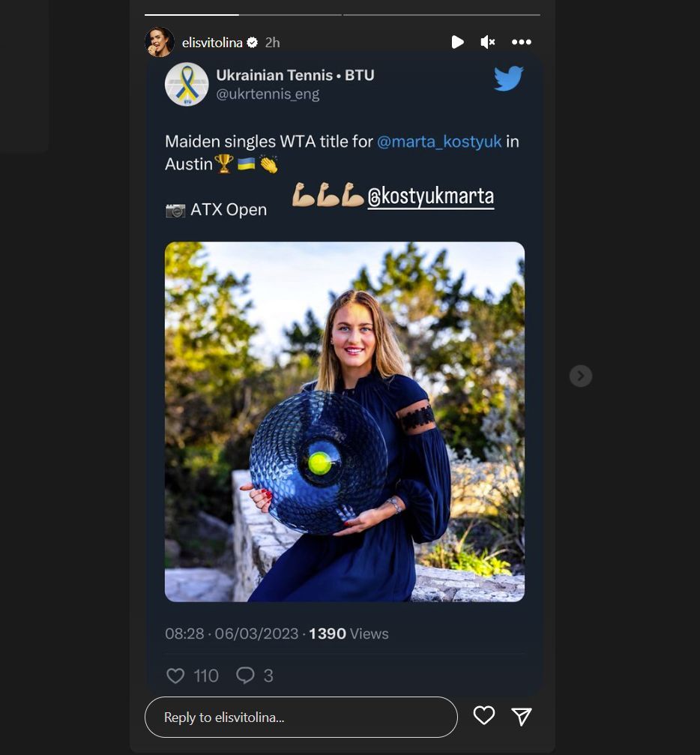Open the elisvitolina username link

pos(212,43)
